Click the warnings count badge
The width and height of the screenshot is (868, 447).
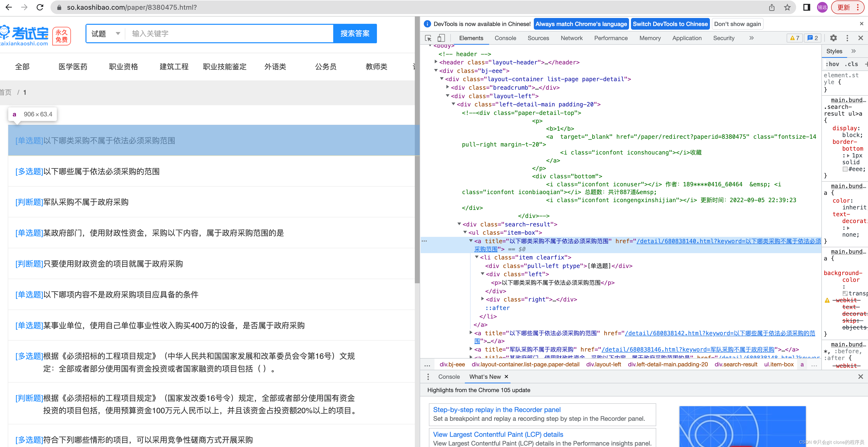795,38
